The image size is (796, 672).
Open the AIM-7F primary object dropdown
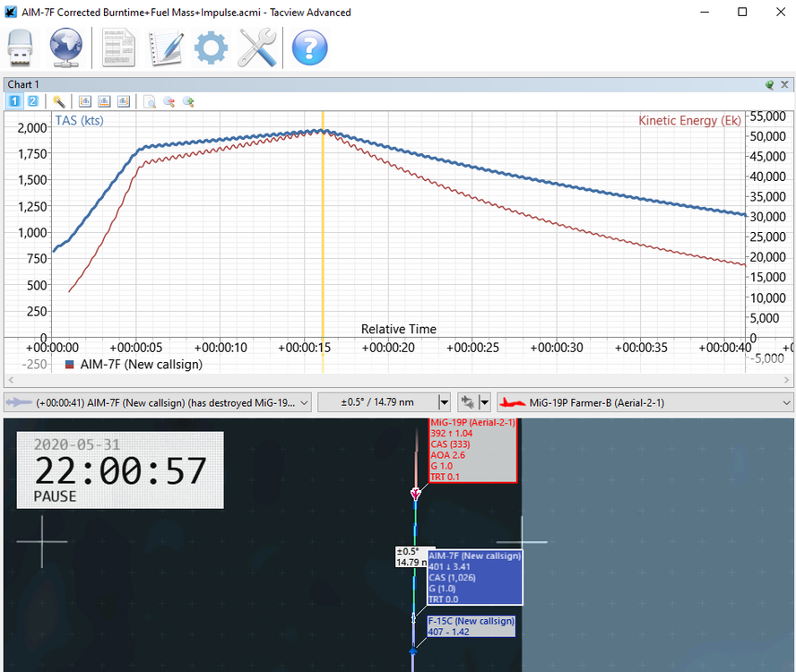tap(158, 402)
